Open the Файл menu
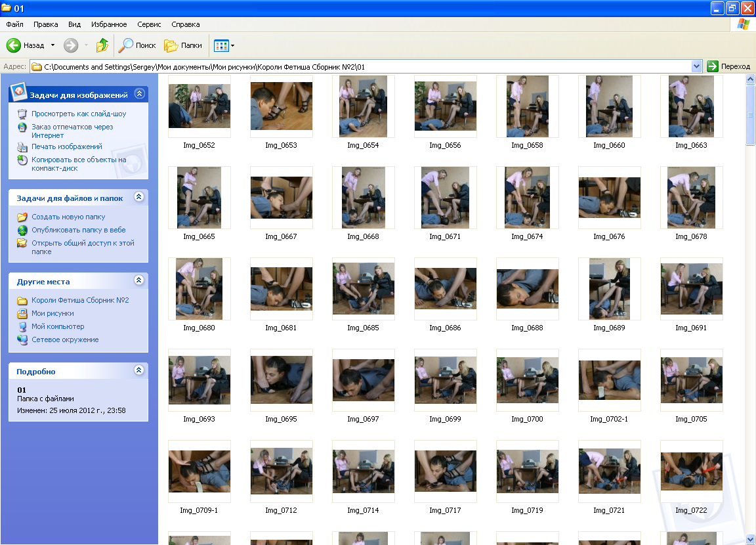This screenshot has width=756, height=545. point(14,24)
